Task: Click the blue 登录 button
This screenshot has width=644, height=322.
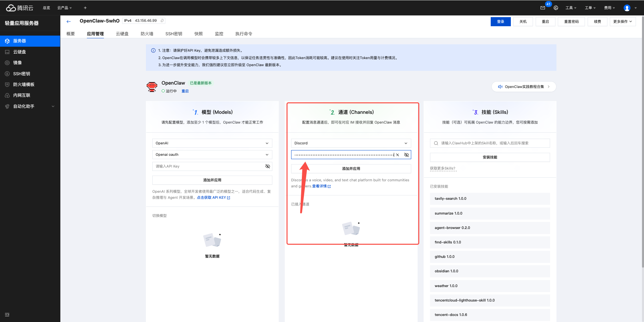Action: [x=500, y=22]
